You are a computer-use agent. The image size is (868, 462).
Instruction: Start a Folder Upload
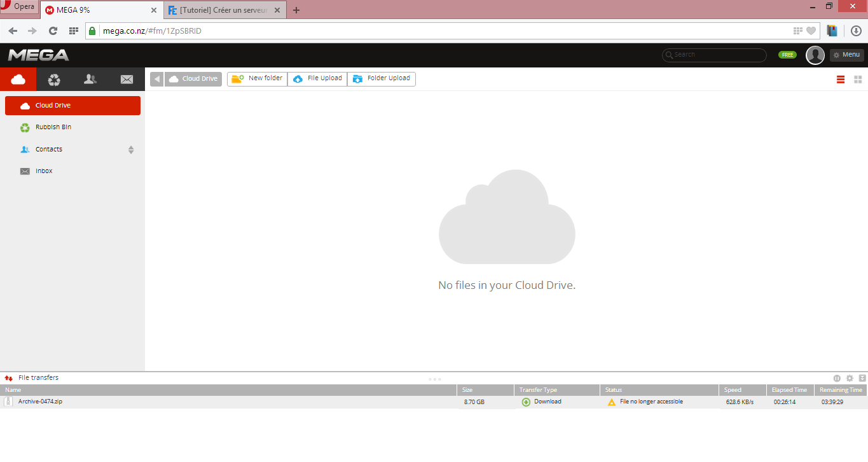pyautogui.click(x=382, y=79)
